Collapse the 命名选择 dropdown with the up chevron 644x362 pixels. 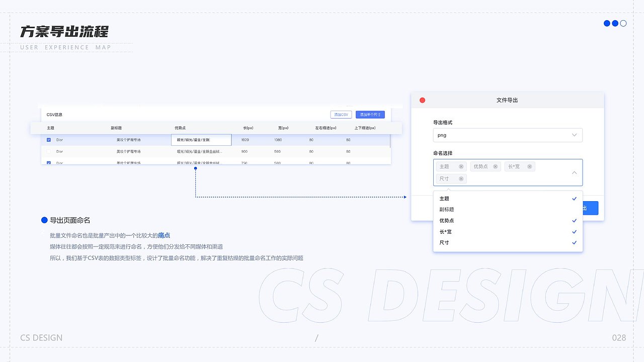point(575,172)
